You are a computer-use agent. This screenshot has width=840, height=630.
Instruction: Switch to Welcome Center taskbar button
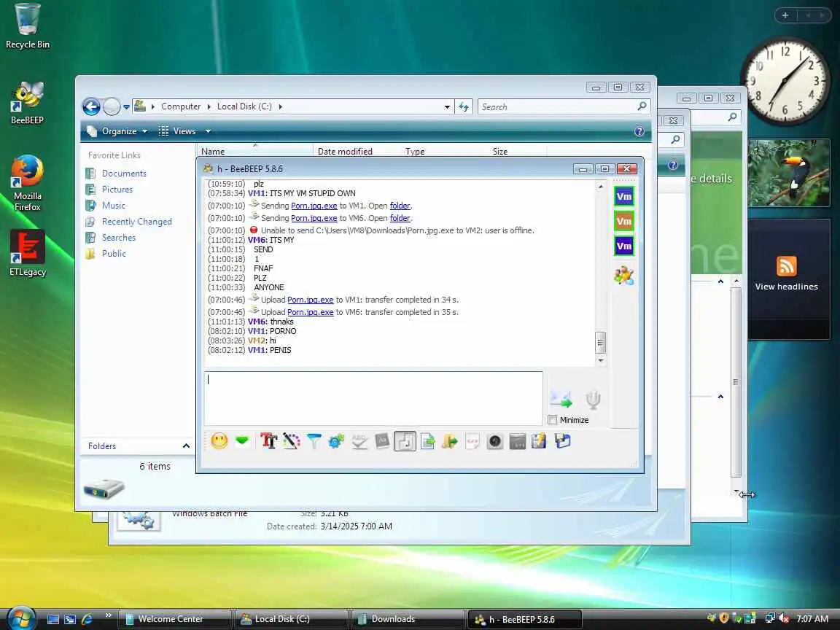[x=175, y=619]
